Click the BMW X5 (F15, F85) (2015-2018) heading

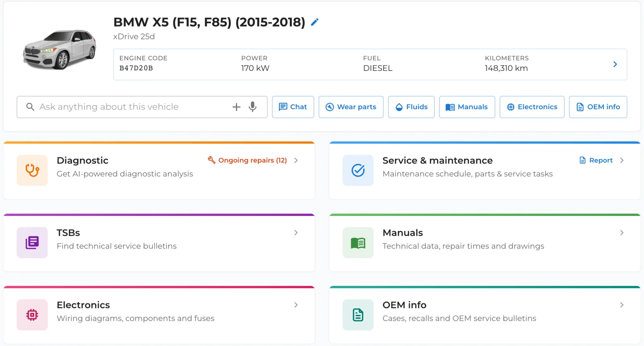tap(209, 22)
